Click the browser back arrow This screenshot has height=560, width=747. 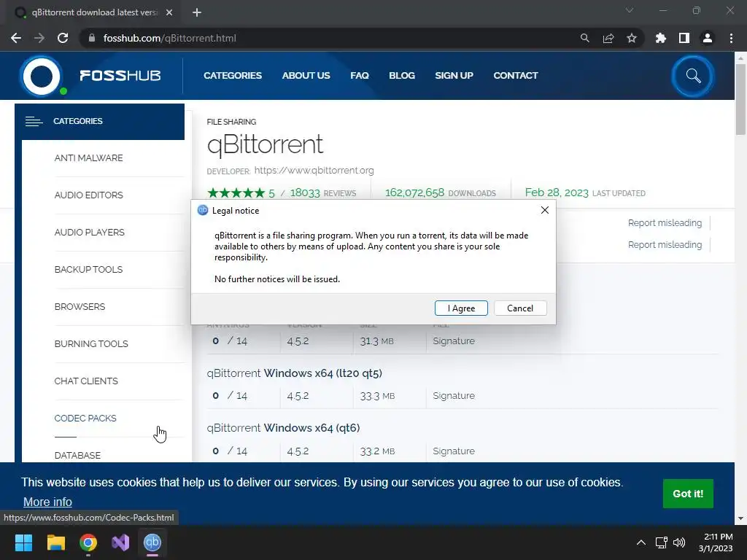click(x=16, y=38)
